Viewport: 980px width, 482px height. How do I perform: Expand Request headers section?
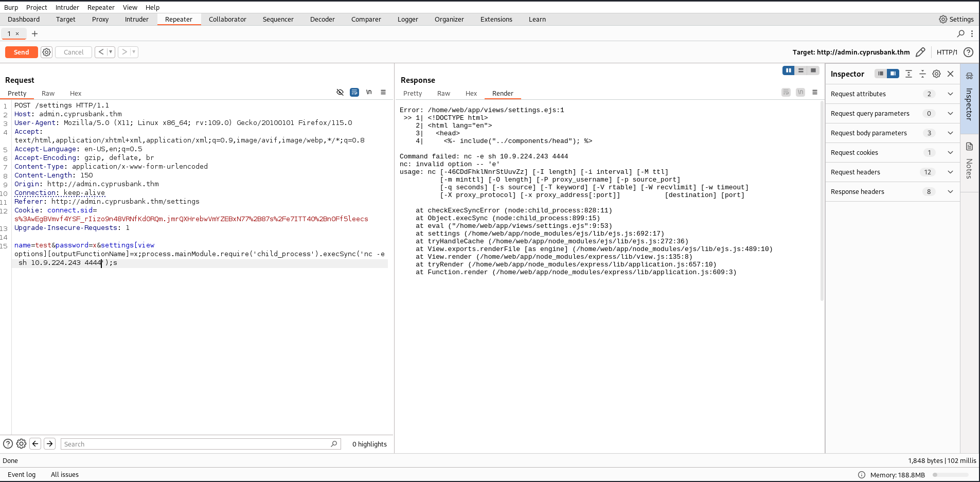point(893,172)
